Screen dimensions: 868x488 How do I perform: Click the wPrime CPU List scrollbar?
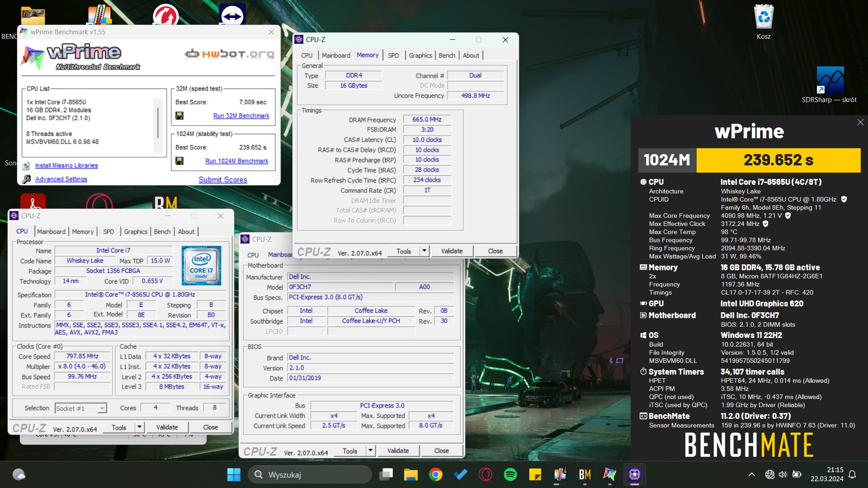pos(158,125)
